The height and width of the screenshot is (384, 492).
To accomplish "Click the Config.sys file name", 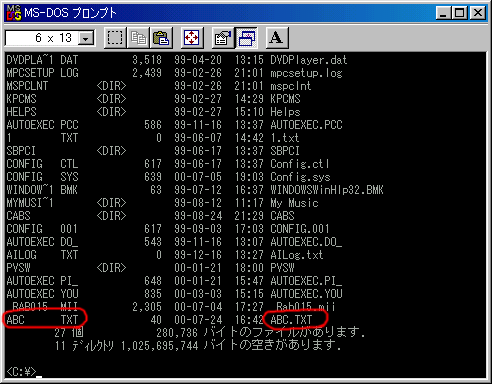I will point(300,177).
